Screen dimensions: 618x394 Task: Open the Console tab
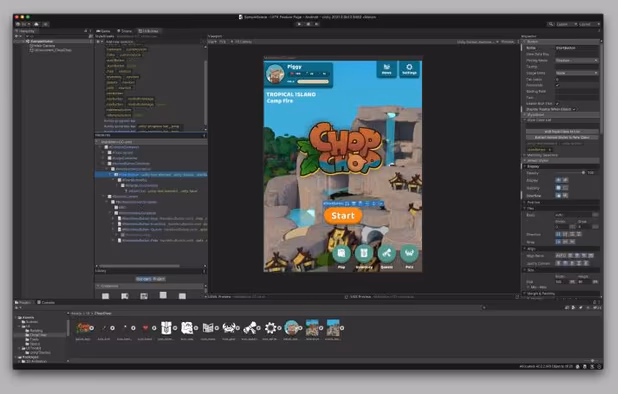point(46,302)
